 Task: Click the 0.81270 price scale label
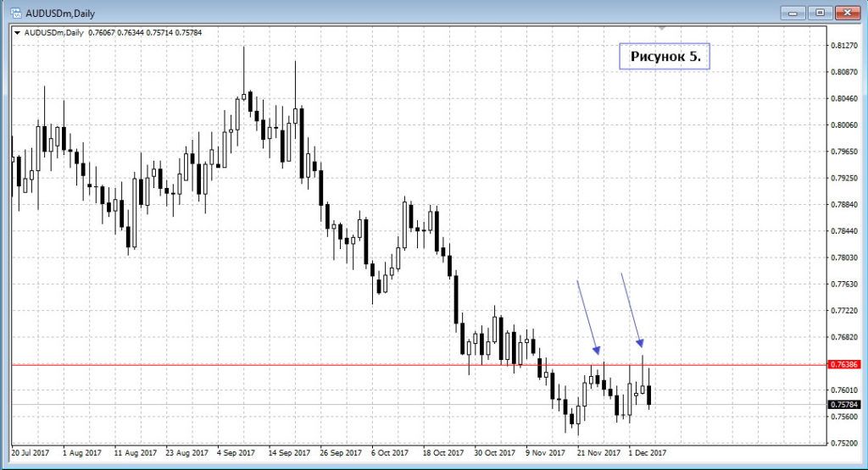point(843,46)
